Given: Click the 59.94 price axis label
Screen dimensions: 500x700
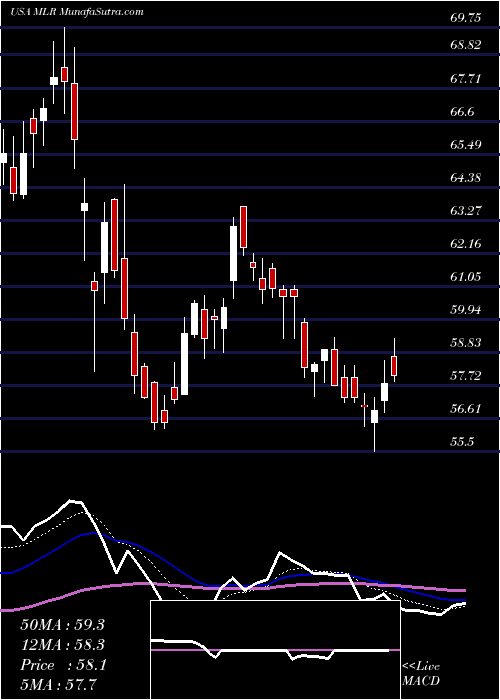Looking at the screenshot, I should (x=466, y=309).
